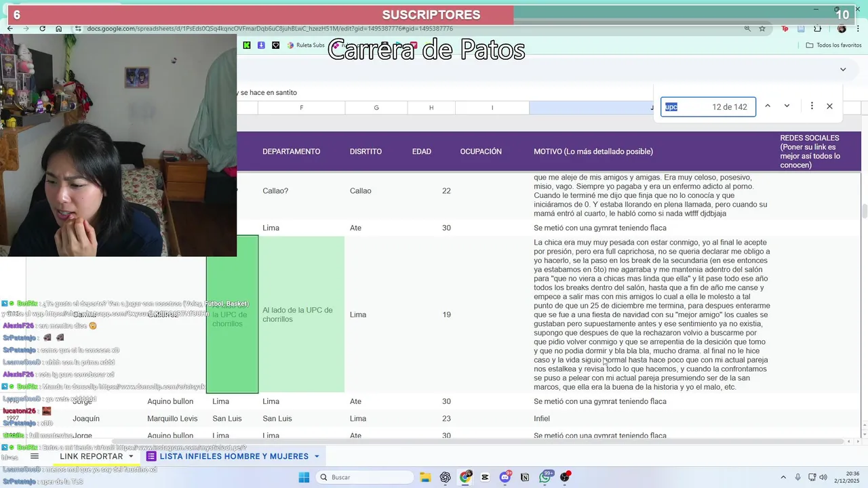The width and height of the screenshot is (868, 488).
Task: Select 'Al lado de la UPC de chorrillos' cell
Action: [x=302, y=314]
